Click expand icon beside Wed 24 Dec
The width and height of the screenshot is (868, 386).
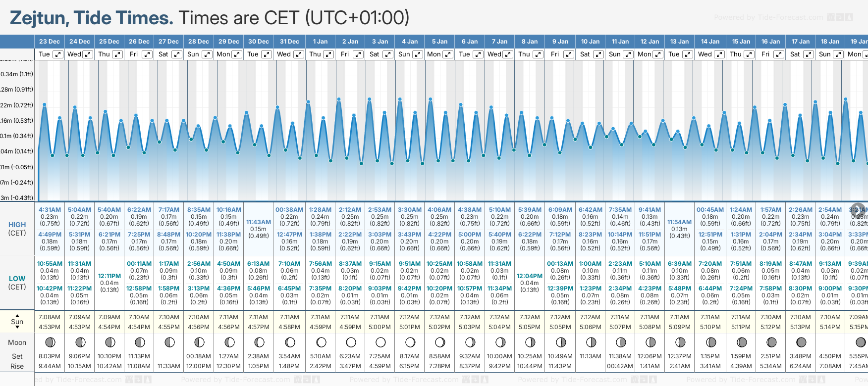[88, 54]
